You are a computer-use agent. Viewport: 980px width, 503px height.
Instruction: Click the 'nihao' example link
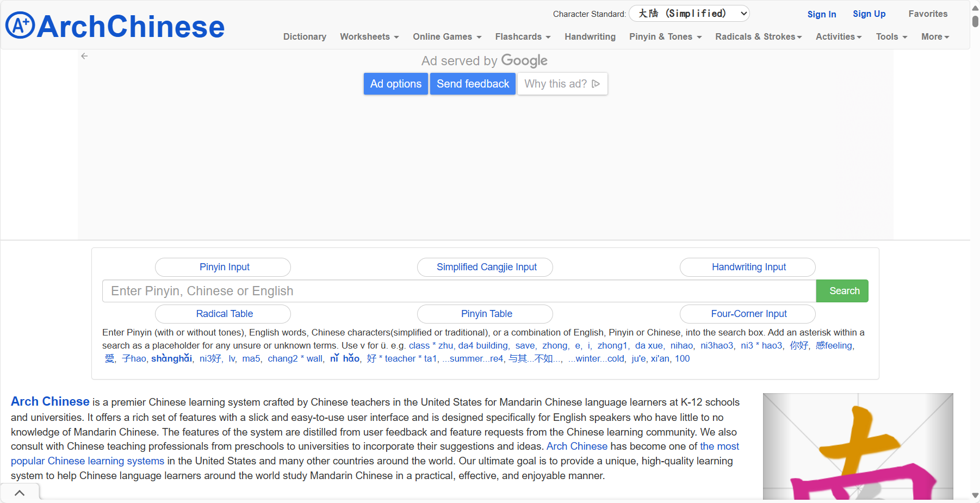(x=681, y=345)
